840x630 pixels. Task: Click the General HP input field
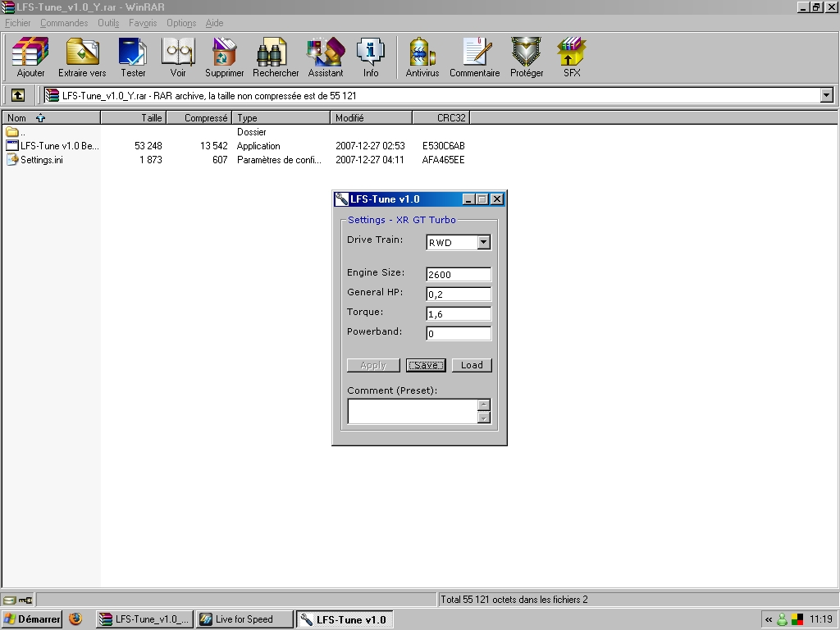click(459, 294)
